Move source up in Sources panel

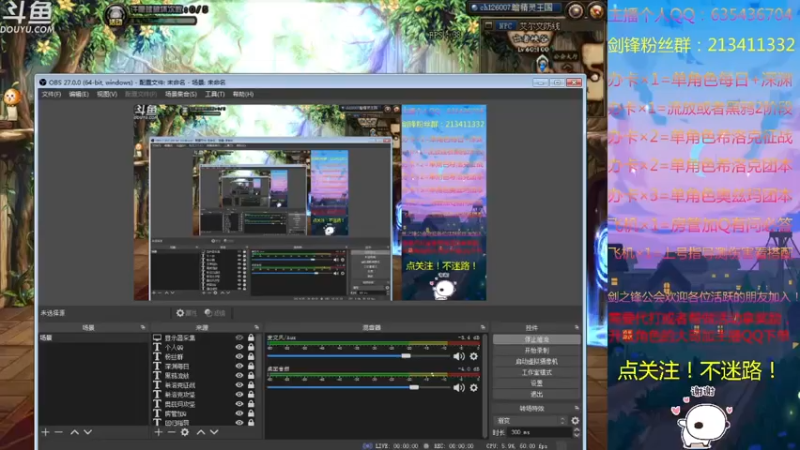pos(201,432)
